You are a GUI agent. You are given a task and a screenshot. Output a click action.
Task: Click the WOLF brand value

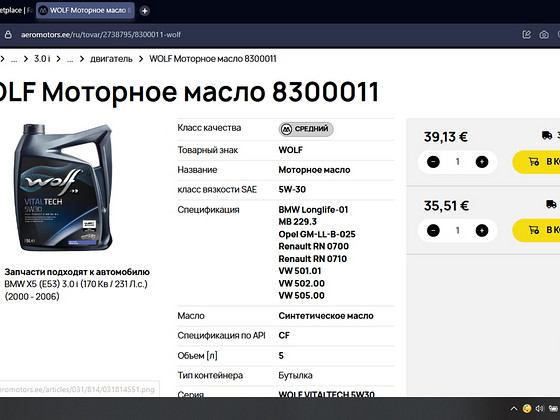coord(290,150)
